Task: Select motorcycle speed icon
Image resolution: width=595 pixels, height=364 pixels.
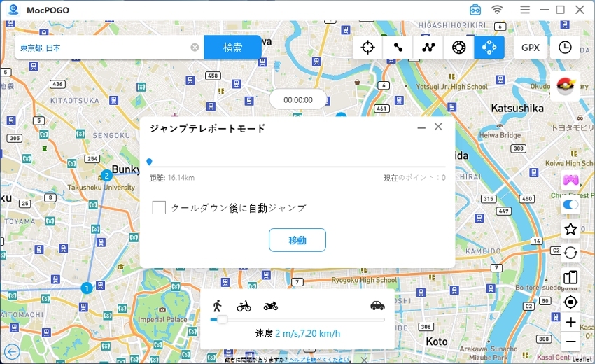Action: tap(271, 306)
